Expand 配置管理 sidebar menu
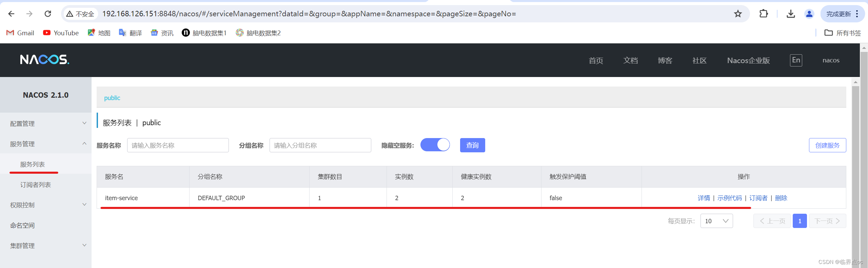The width and height of the screenshot is (868, 268). [46, 123]
